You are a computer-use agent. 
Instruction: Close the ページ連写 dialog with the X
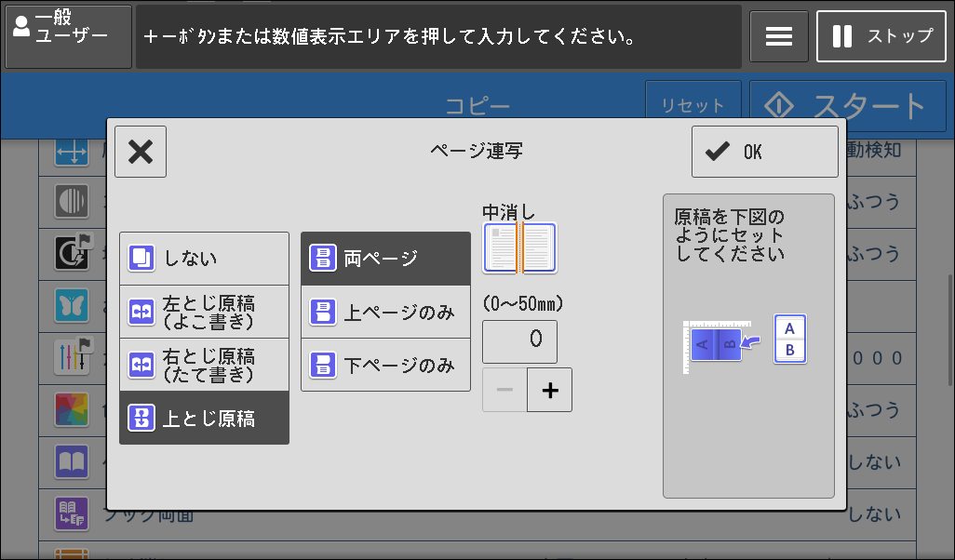tap(140, 151)
